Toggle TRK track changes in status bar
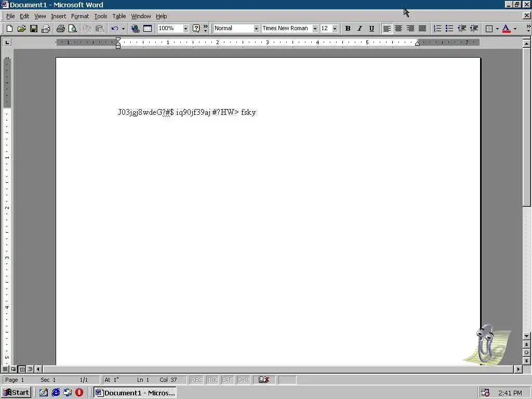532x399 pixels. coord(212,380)
